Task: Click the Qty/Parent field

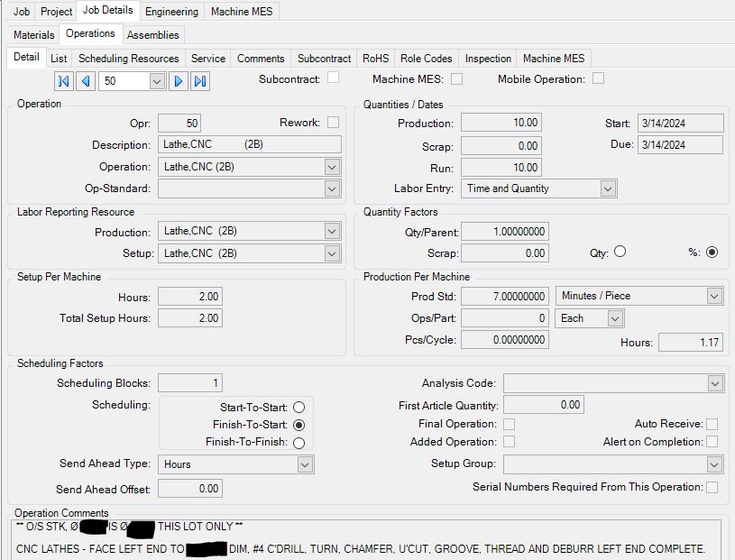Action: (x=505, y=232)
